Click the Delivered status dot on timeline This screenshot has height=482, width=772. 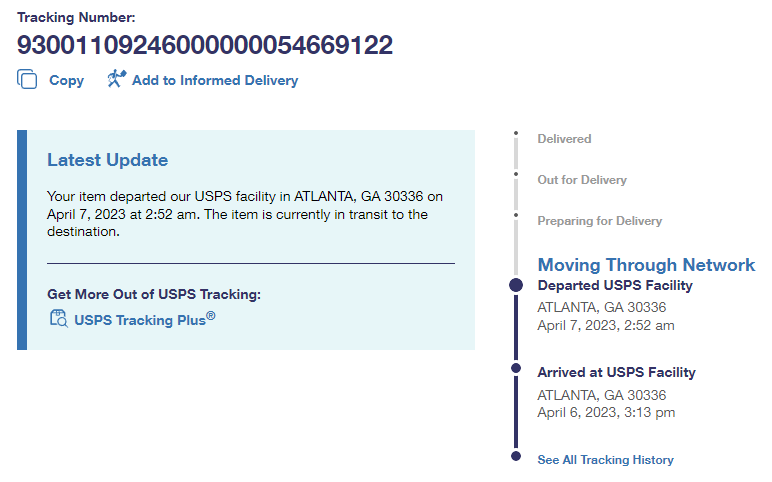coord(516,133)
